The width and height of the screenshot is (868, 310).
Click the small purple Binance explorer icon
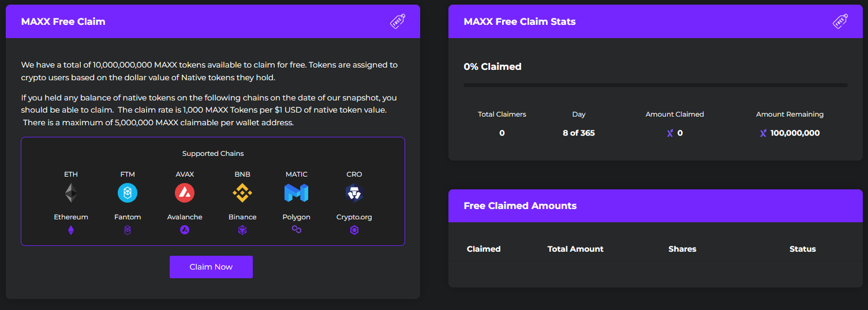pyautogui.click(x=242, y=230)
